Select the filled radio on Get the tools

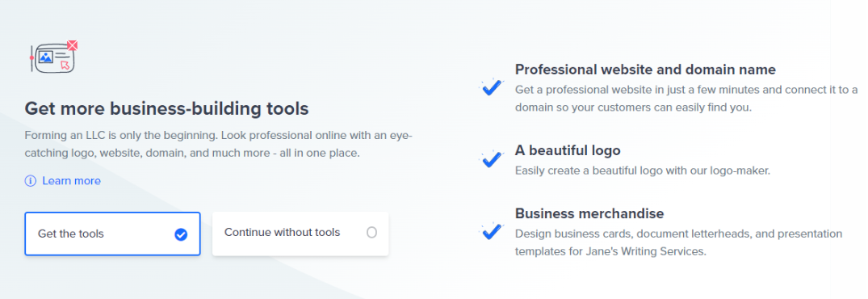[x=181, y=234]
